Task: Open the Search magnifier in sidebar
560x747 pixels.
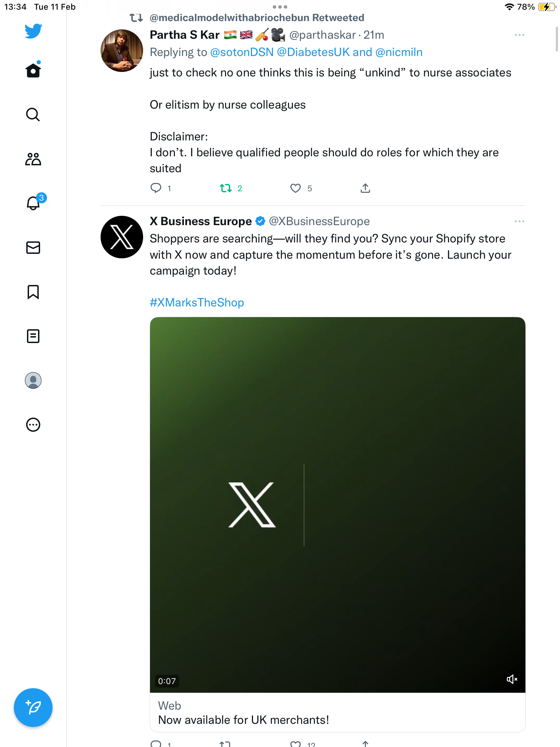Action: coord(33,114)
